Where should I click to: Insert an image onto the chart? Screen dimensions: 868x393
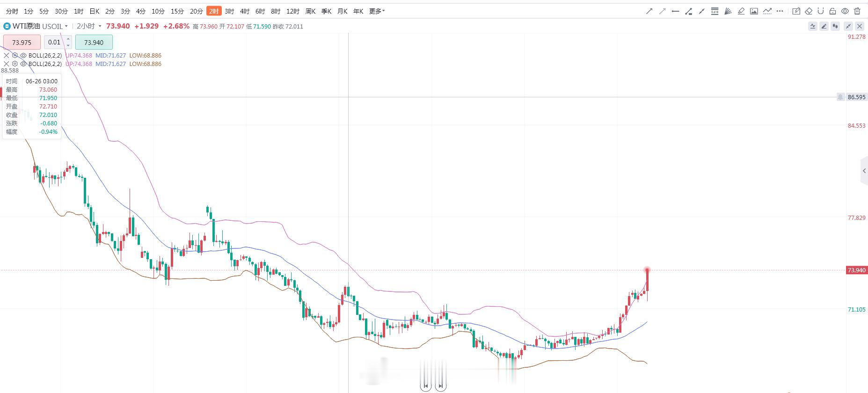click(754, 11)
